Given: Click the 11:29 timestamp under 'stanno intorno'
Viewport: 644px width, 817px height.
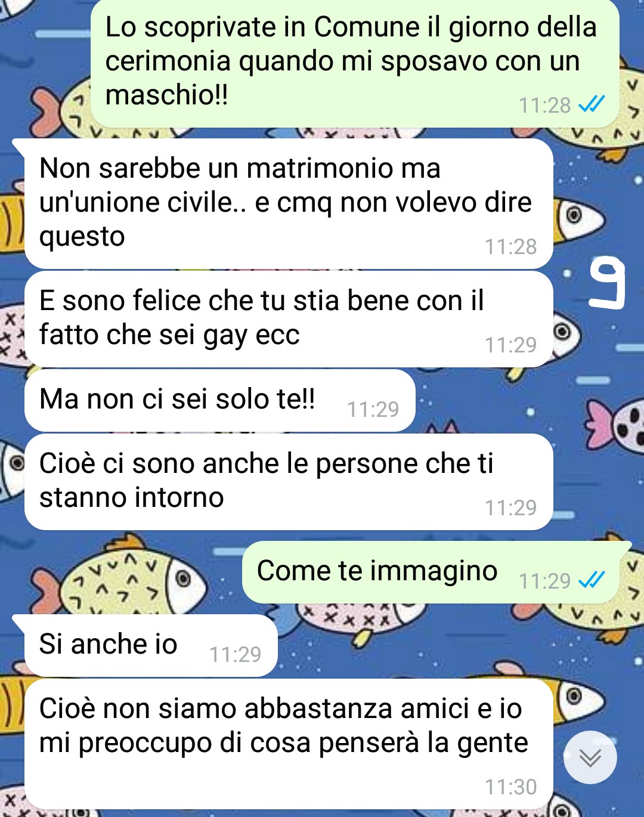Looking at the screenshot, I should click(x=510, y=507).
